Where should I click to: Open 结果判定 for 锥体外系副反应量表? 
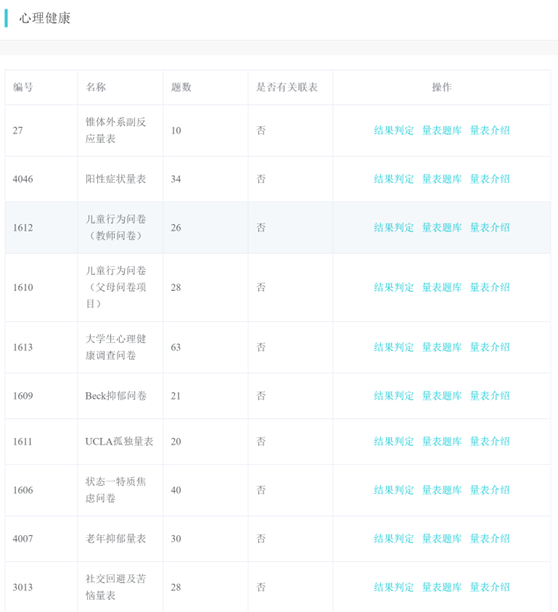[x=394, y=130]
